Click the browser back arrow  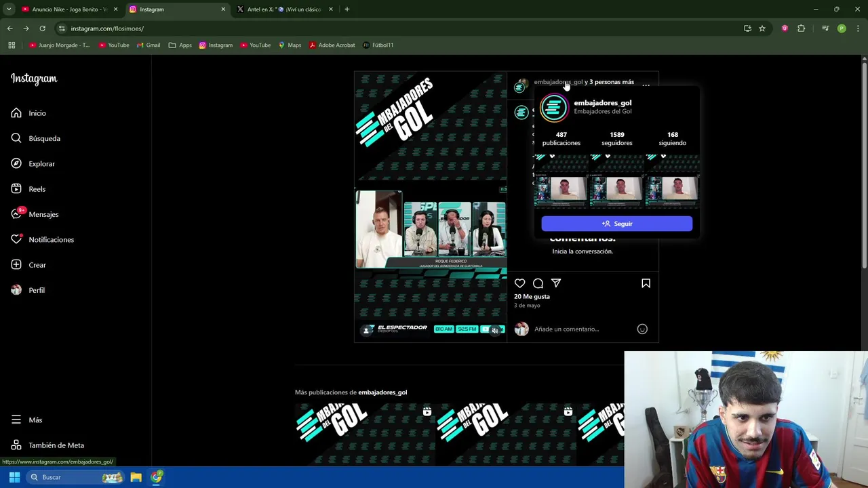pyautogui.click(x=9, y=28)
